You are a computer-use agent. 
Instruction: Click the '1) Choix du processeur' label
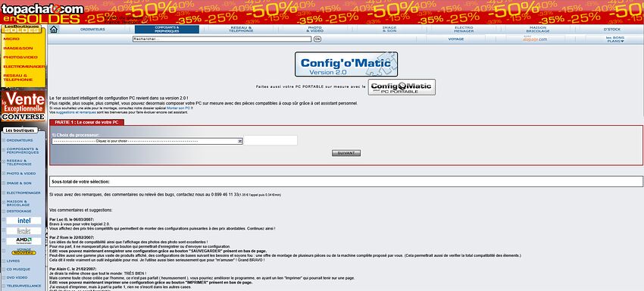click(x=75, y=135)
